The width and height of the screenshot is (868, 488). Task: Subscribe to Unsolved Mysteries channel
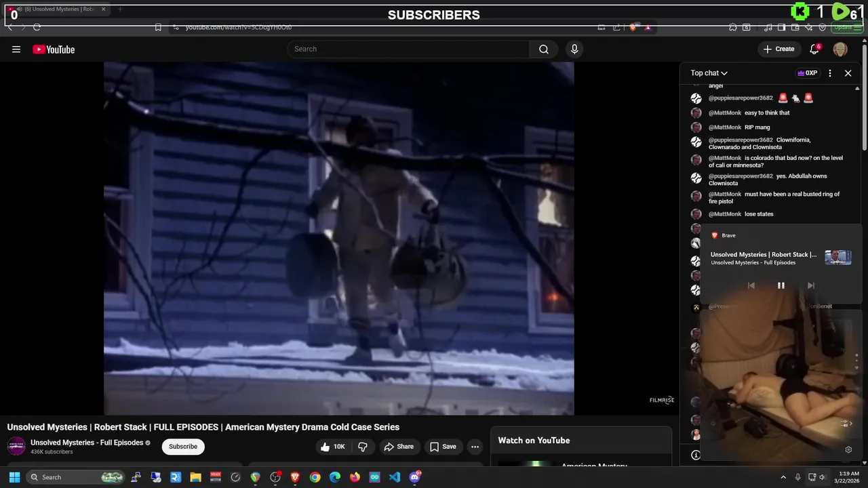click(x=183, y=447)
